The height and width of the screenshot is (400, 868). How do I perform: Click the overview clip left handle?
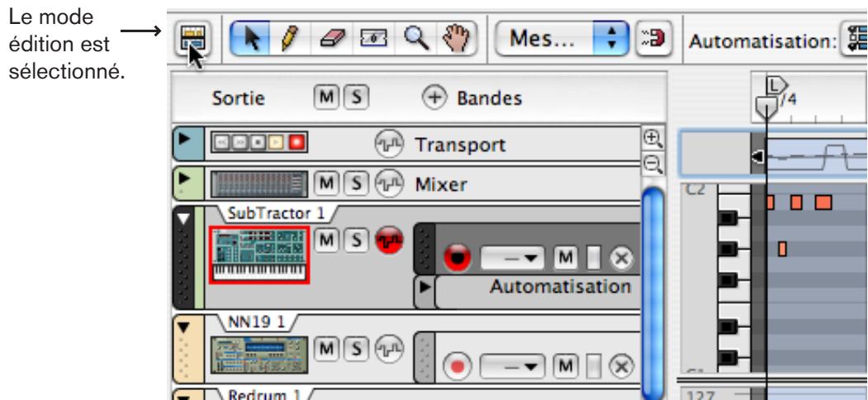click(x=757, y=157)
